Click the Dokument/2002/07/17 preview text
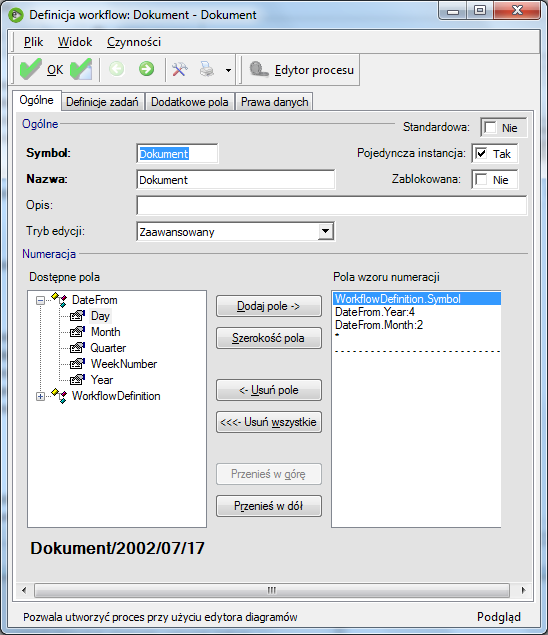This screenshot has height=635, width=548. pos(117,548)
